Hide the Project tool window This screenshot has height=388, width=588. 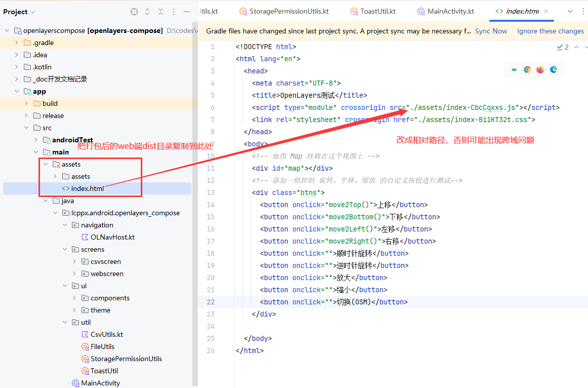187,12
